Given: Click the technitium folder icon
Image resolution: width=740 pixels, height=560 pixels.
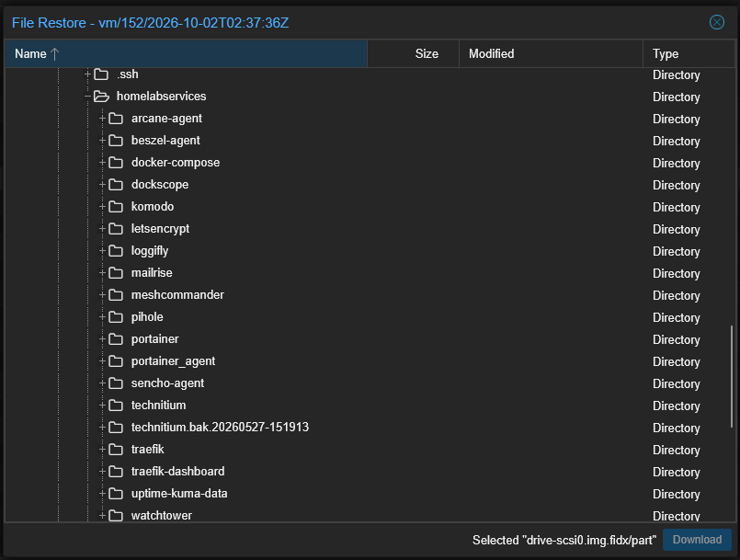Looking at the screenshot, I should tap(116, 406).
